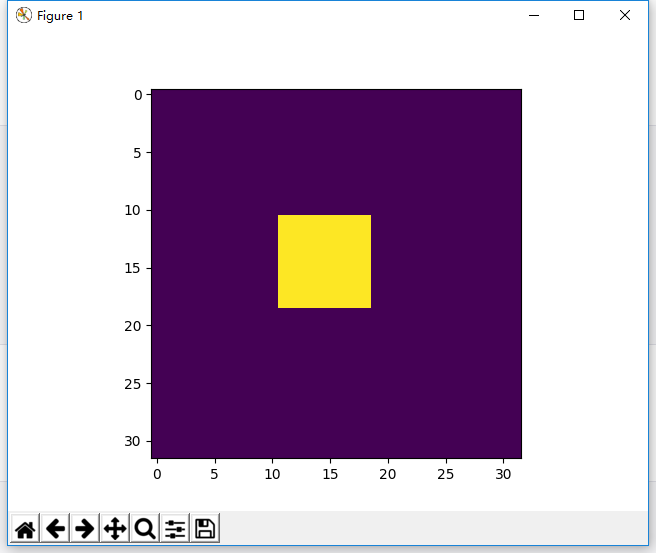Click y-axis tick label 15
The height and width of the screenshot is (553, 656).
132,268
